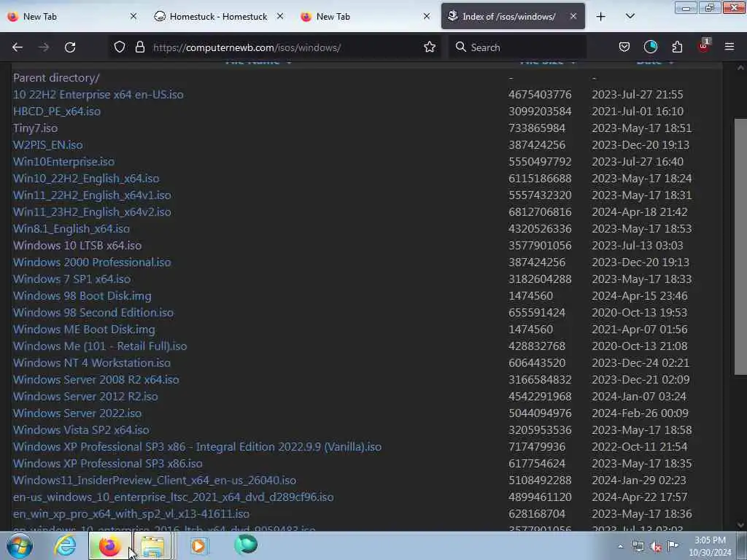The image size is (747, 560).
Task: Click Win11_22H2_English_x64v1.iso link
Action: (92, 195)
